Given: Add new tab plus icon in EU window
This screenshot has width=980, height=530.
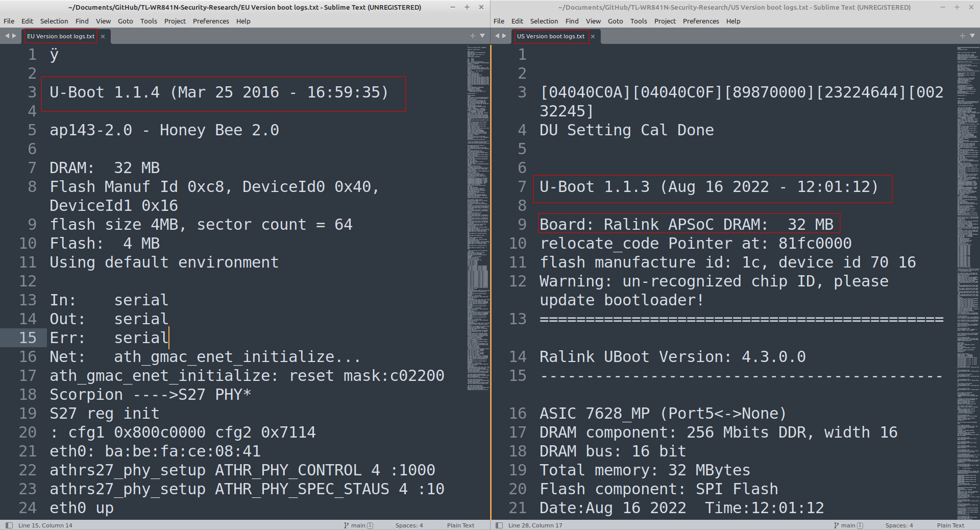Looking at the screenshot, I should click(x=472, y=36).
